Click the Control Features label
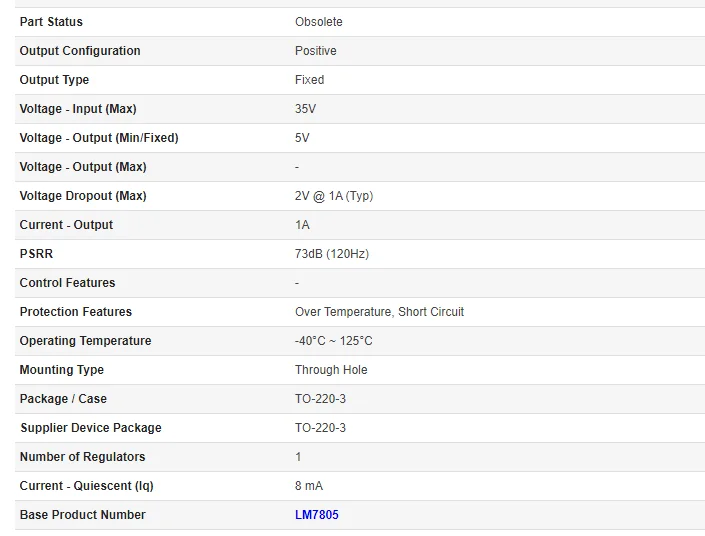 click(67, 283)
